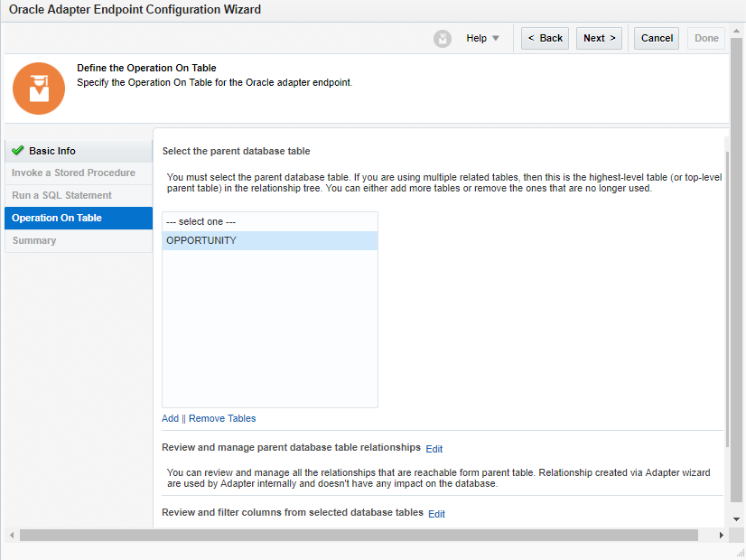Click the horizontal scrollbar right arrow

721,536
